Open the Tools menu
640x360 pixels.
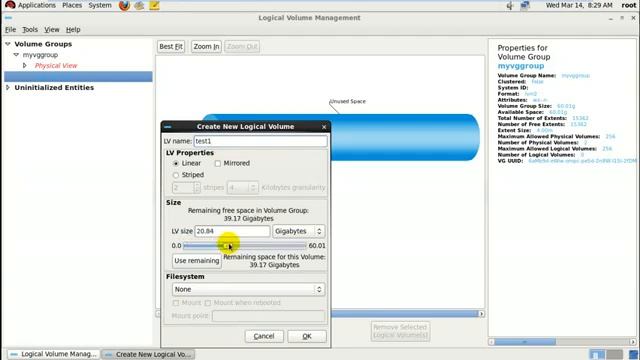click(x=30, y=29)
